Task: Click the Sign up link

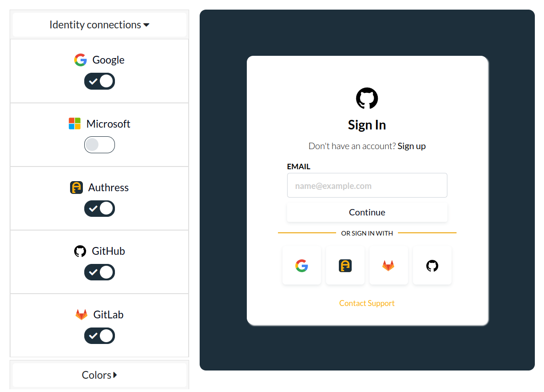Action: (411, 146)
